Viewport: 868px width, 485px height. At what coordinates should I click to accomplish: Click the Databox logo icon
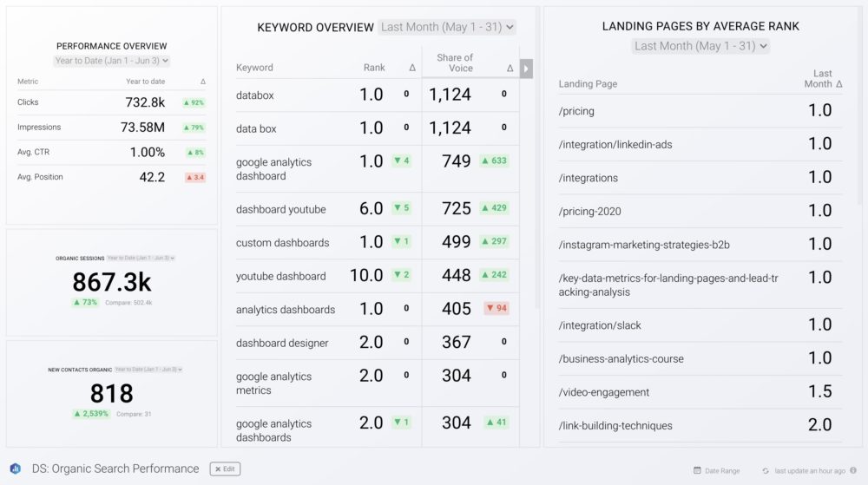click(x=16, y=469)
